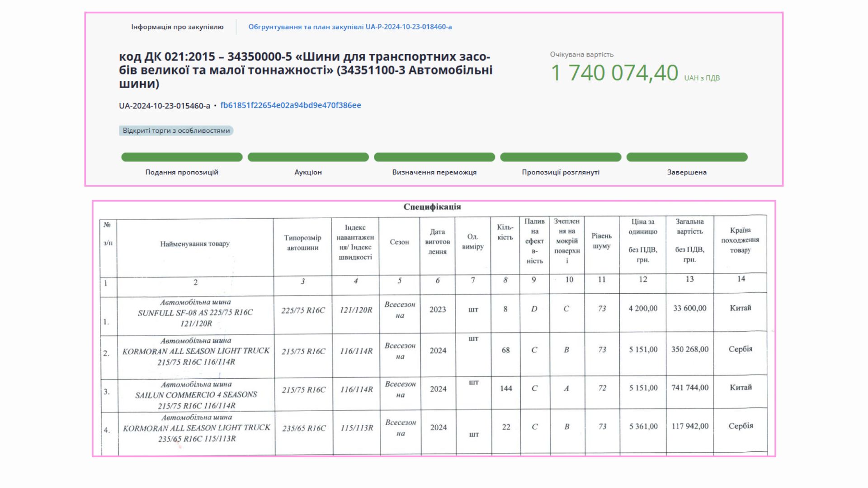Click the Завершена stage bar
The height and width of the screenshot is (488, 868).
(x=687, y=157)
